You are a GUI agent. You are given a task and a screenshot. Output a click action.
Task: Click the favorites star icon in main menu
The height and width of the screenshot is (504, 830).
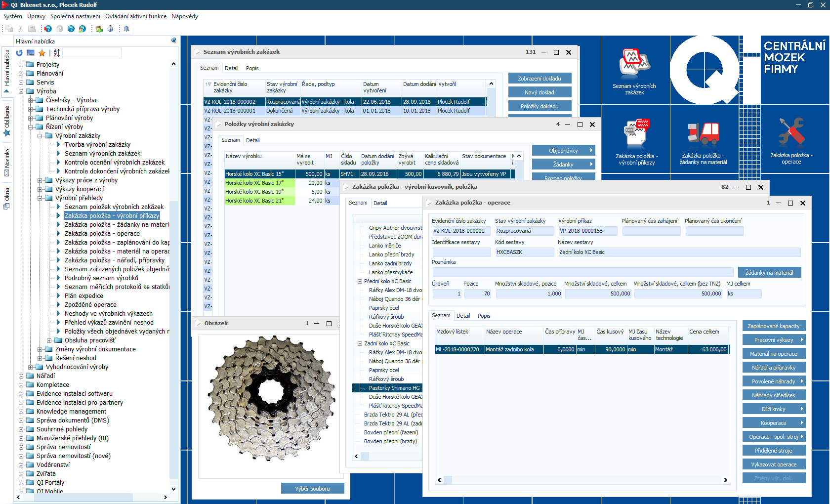click(42, 53)
